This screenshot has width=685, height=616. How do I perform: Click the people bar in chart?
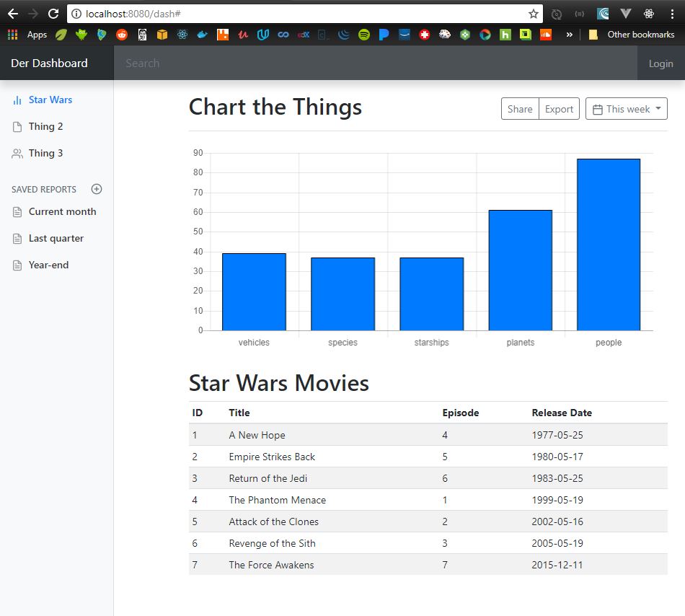(609, 245)
